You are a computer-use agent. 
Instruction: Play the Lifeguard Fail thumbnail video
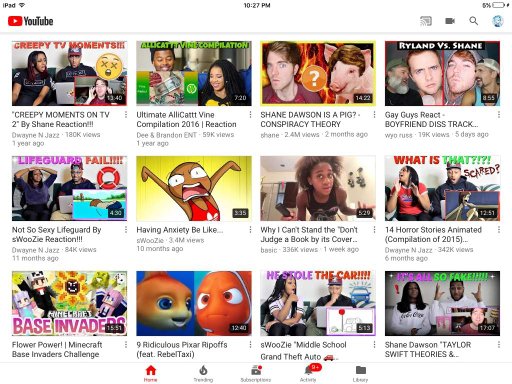[x=69, y=188]
